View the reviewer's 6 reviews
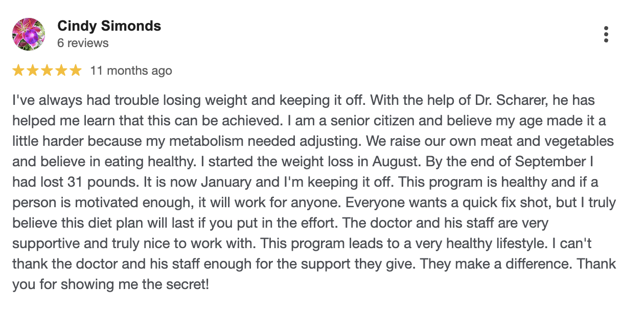 (83, 43)
